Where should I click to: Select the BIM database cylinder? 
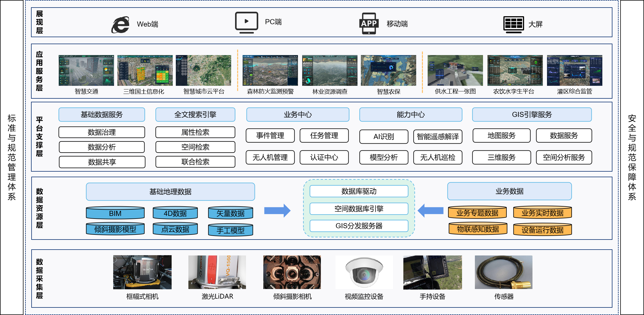(115, 213)
